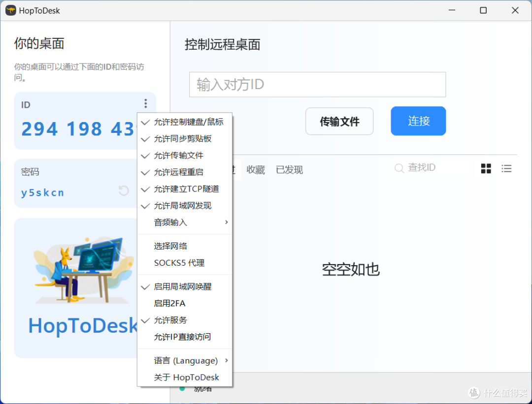
Task: Open 关于 HopToDesk
Action: tap(185, 377)
